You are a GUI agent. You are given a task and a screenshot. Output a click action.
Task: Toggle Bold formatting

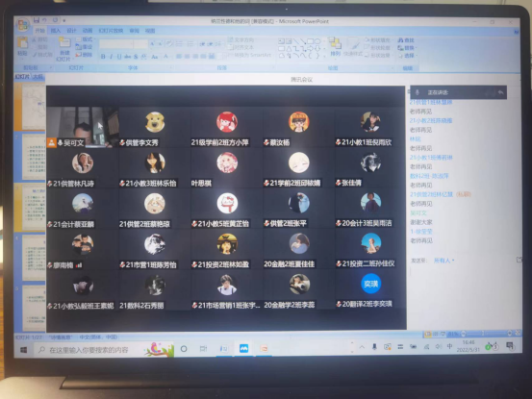[103, 57]
